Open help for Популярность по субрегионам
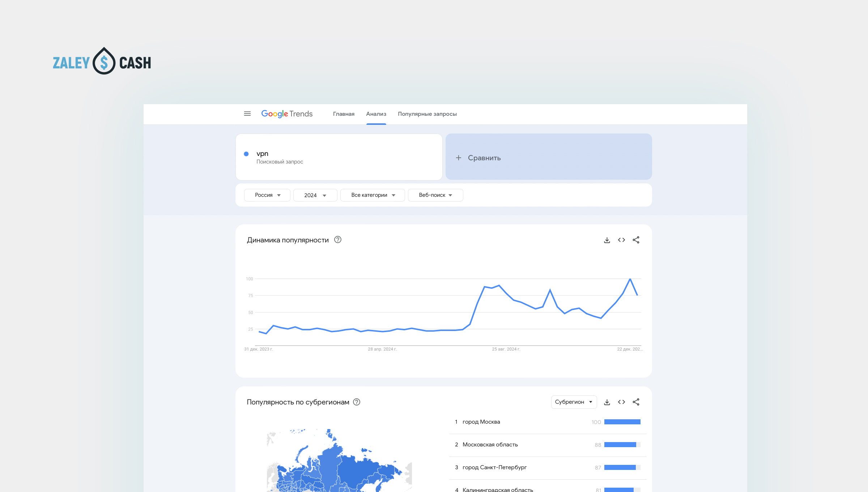Viewport: 868px width, 492px height. [357, 402]
